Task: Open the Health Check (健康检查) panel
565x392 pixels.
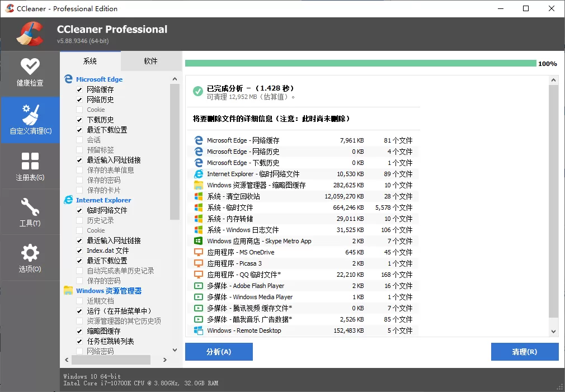Action: [x=31, y=73]
